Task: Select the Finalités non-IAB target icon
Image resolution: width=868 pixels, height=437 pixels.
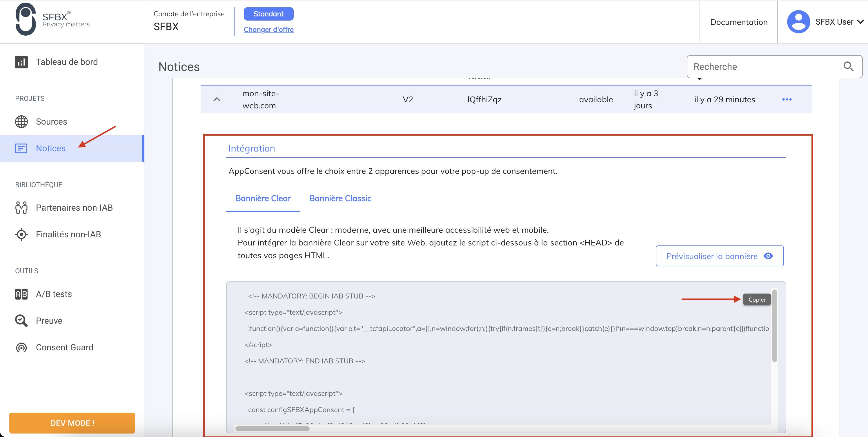Action: tap(21, 234)
